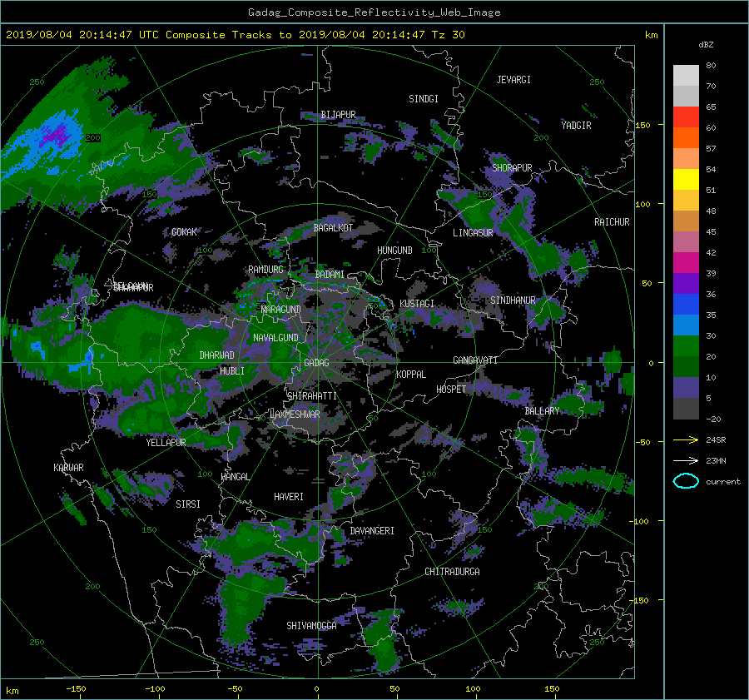Select the LINGASUR city label
This screenshot has height=700, width=749.
point(473,233)
